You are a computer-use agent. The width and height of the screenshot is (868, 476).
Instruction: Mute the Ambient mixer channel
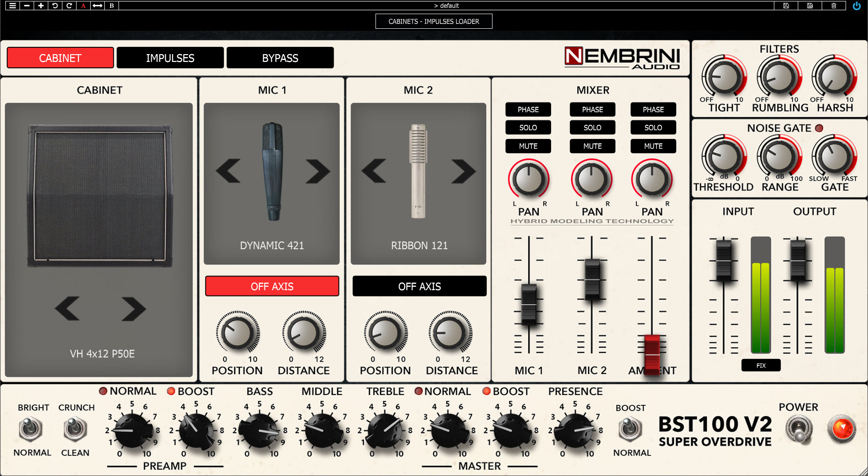(653, 146)
